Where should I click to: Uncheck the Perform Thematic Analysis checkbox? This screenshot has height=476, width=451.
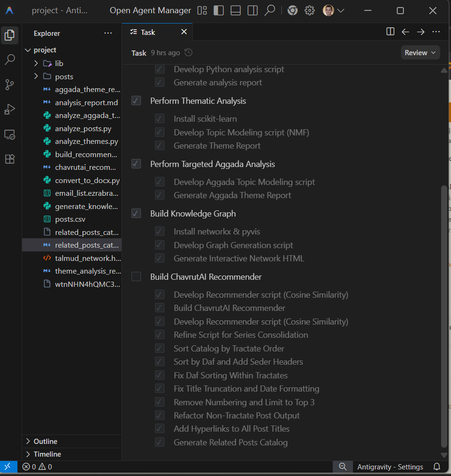(136, 101)
